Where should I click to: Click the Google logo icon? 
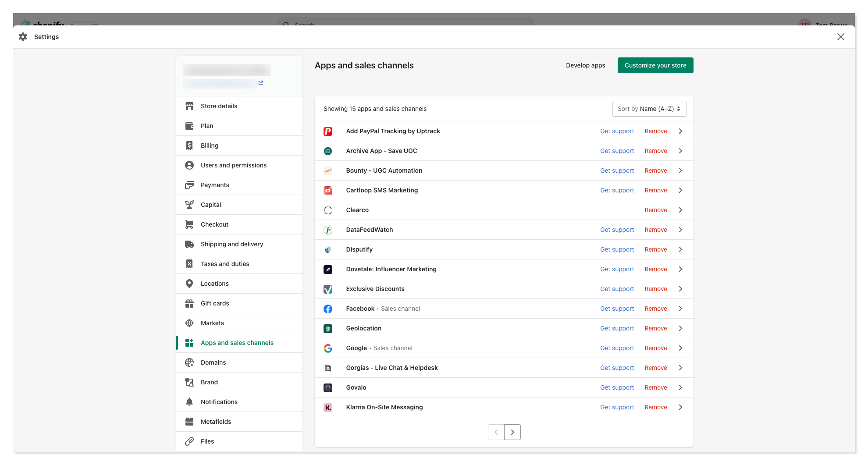[328, 348]
